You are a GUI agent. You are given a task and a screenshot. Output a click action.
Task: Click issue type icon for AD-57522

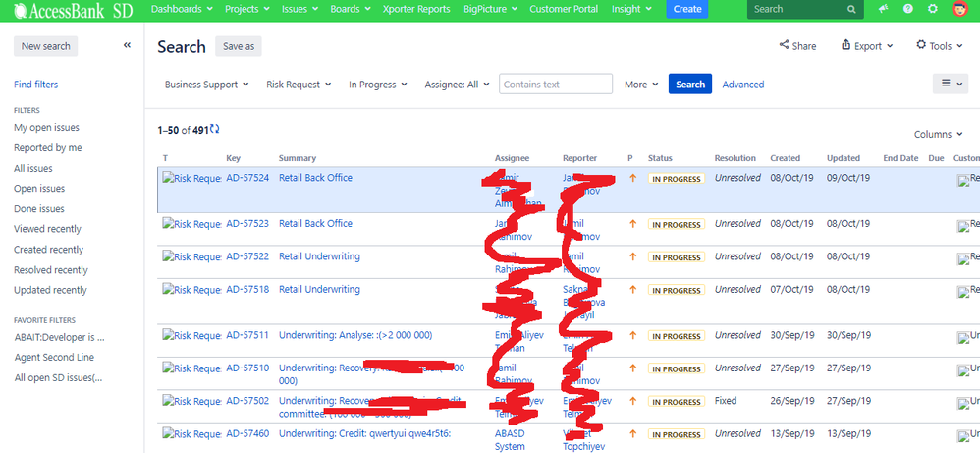click(x=191, y=257)
